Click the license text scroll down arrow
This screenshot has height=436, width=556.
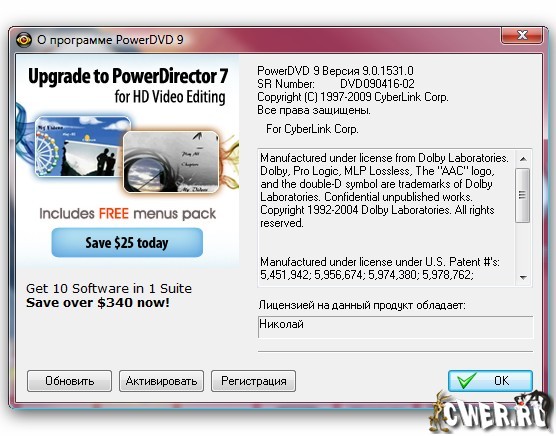tap(523, 277)
